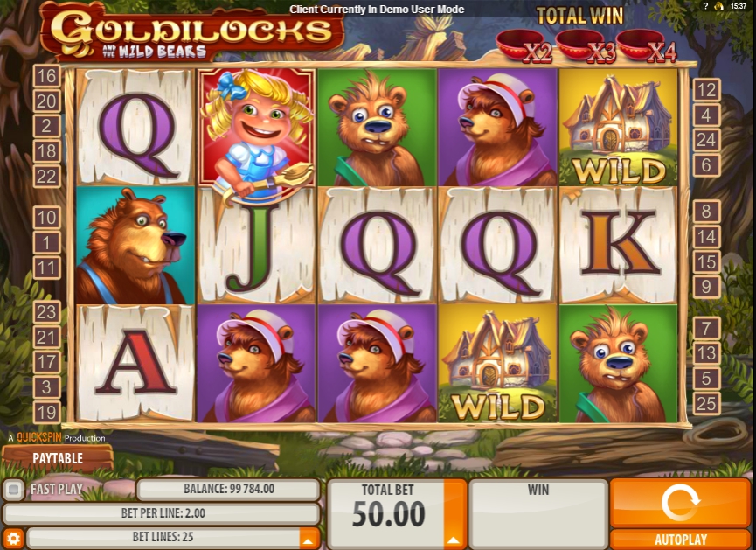This screenshot has height=550, width=756.
Task: Expand the Bet Lines arrow
Action: pyautogui.click(x=309, y=538)
